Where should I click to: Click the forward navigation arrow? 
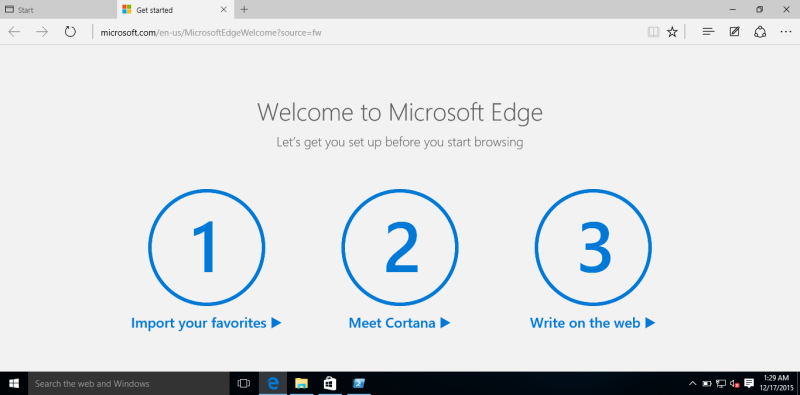(x=42, y=32)
